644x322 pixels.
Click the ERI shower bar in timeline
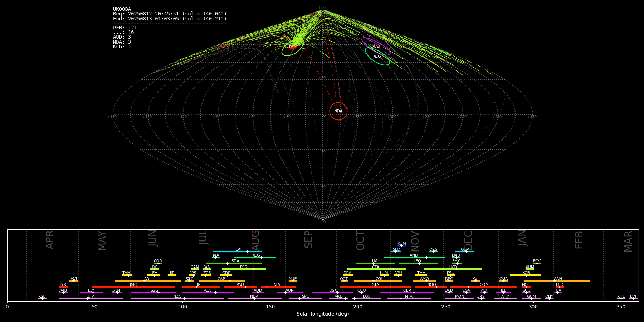(238, 252)
